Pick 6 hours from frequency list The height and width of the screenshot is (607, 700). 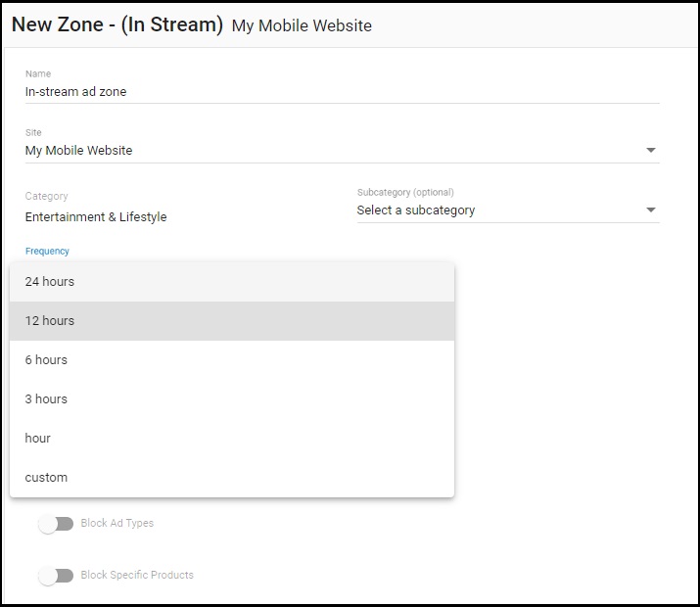coord(232,359)
